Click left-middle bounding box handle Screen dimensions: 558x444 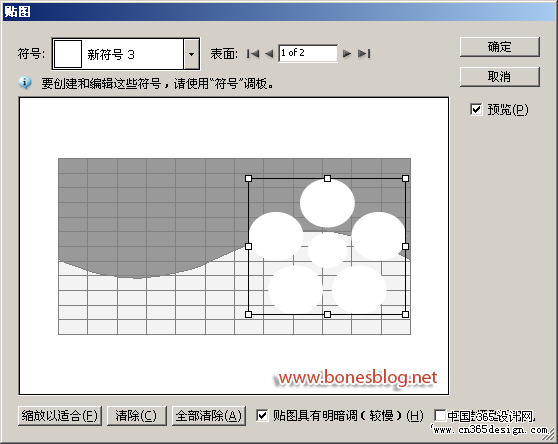coord(249,246)
